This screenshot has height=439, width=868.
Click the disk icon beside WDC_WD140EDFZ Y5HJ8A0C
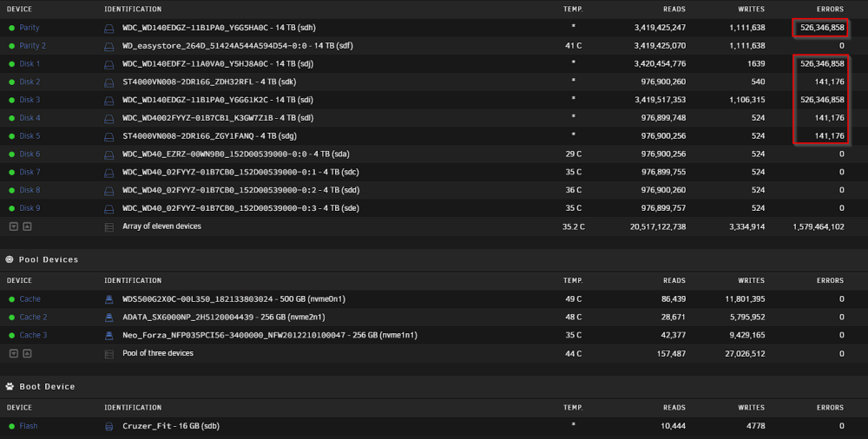[109, 65]
